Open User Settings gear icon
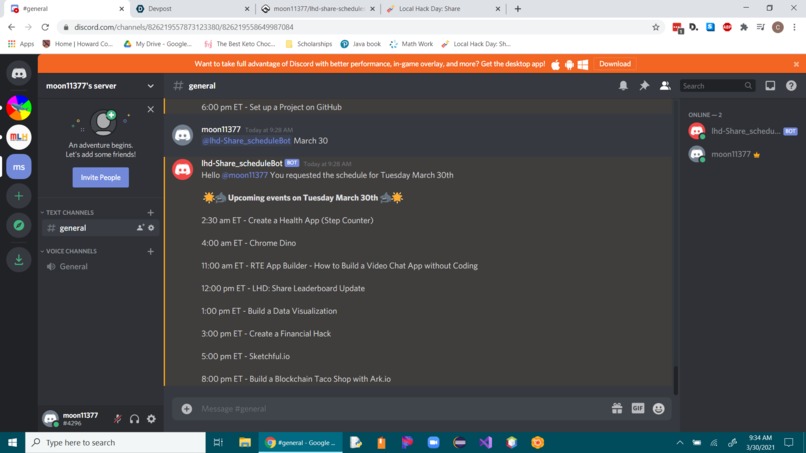This screenshot has width=806, height=453. (x=151, y=419)
